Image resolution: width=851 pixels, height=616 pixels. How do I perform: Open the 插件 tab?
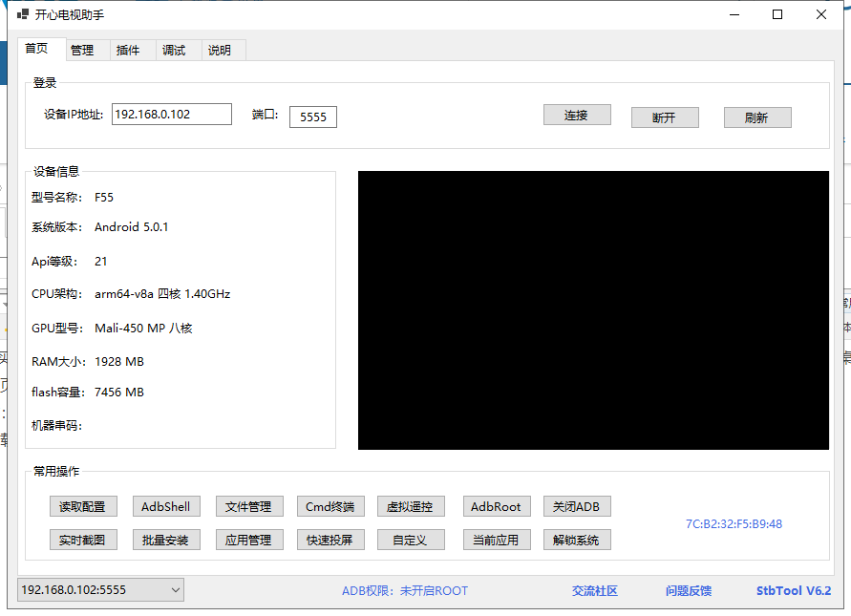(x=133, y=50)
